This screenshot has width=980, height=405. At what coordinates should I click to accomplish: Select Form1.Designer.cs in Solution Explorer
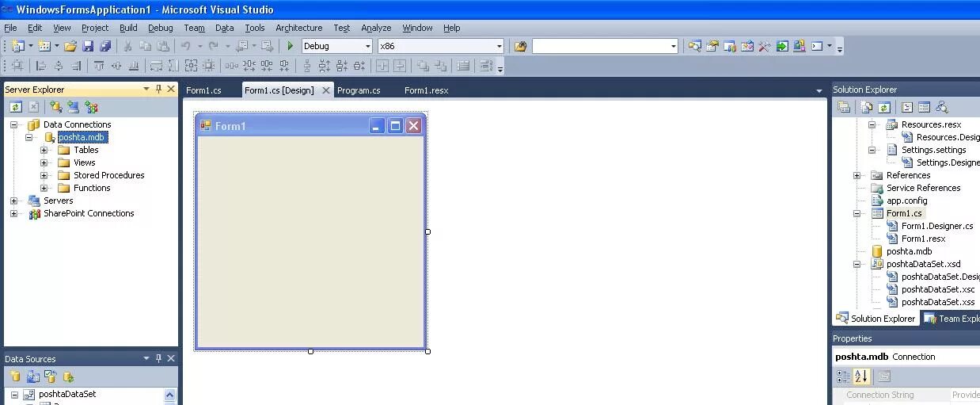[937, 226]
